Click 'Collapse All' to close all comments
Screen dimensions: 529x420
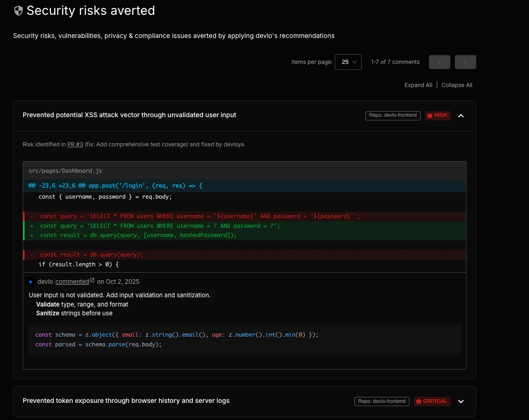click(457, 85)
